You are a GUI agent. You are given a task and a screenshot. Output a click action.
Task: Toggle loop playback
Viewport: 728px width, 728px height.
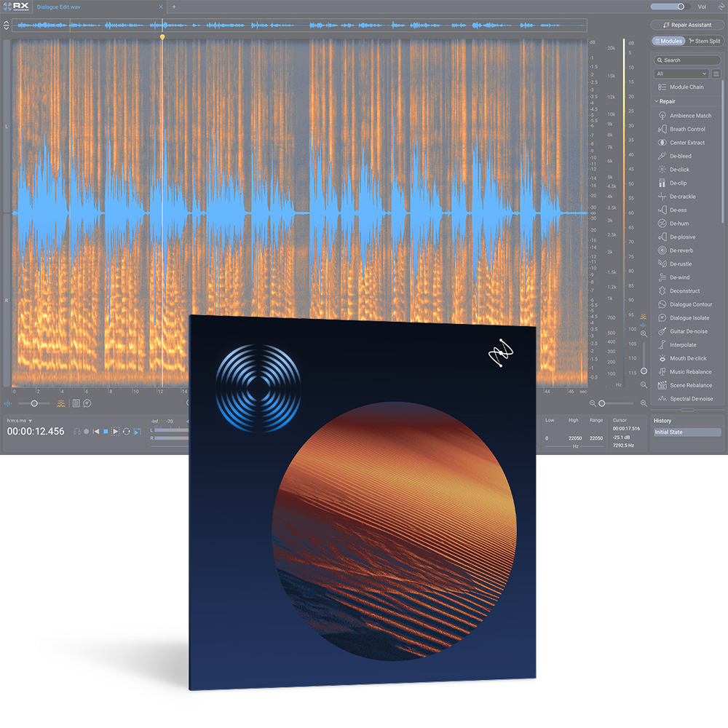pyautogui.click(x=126, y=431)
